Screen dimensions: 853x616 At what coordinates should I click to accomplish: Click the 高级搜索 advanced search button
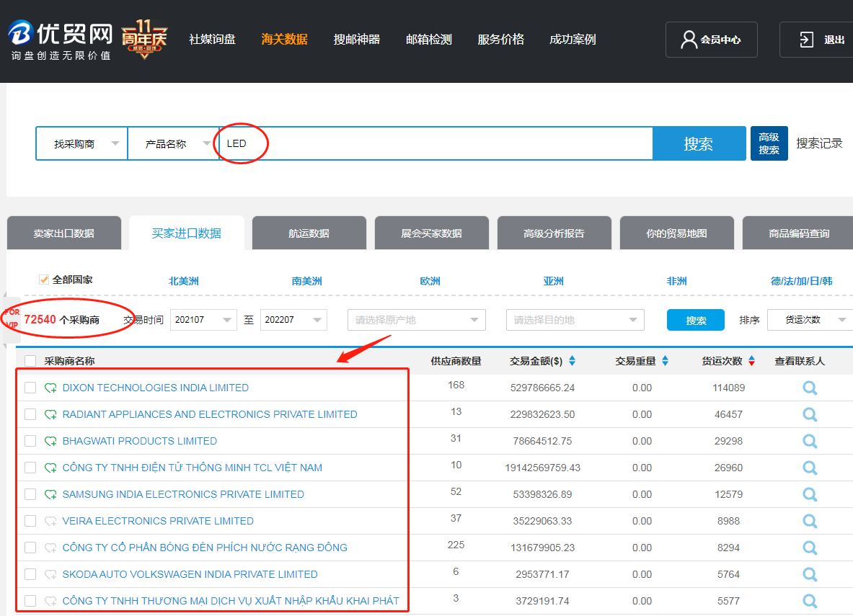point(769,143)
